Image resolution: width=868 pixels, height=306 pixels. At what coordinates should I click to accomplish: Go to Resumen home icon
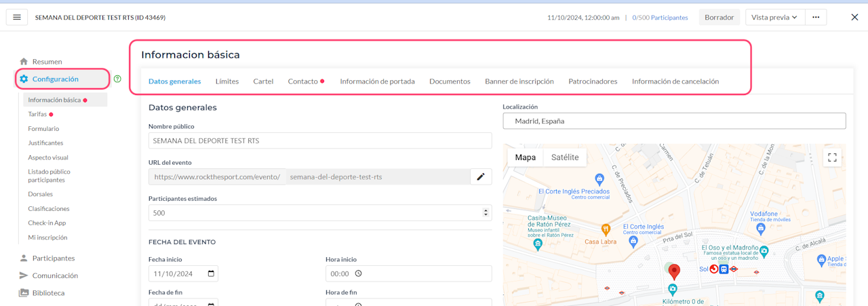pos(24,62)
